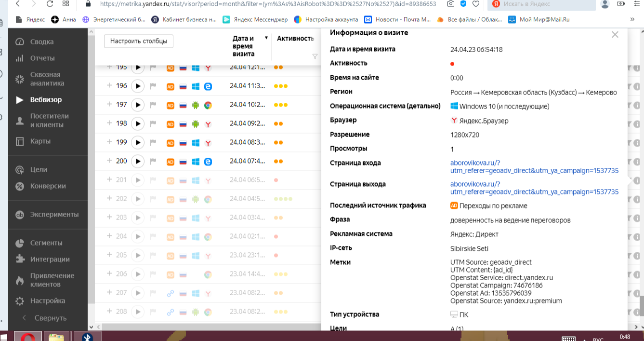This screenshot has height=341, width=644.
Task: Click the Карты sidebar icon
Action: 20,141
